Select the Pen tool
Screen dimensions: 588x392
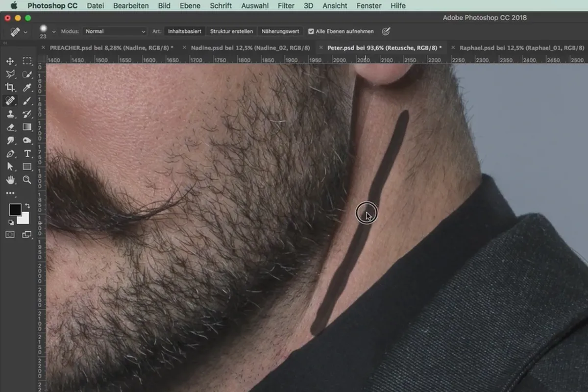coord(10,154)
